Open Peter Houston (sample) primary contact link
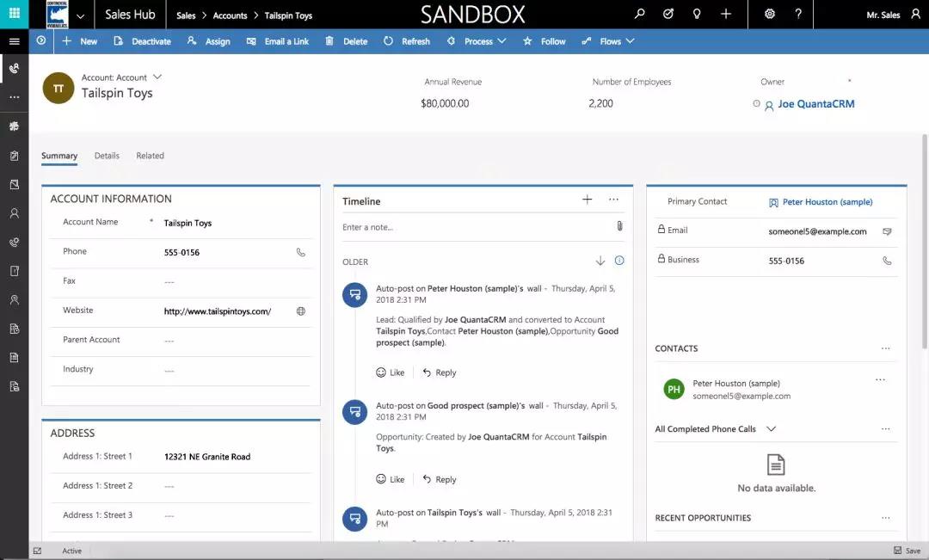The width and height of the screenshot is (929, 560). point(827,202)
